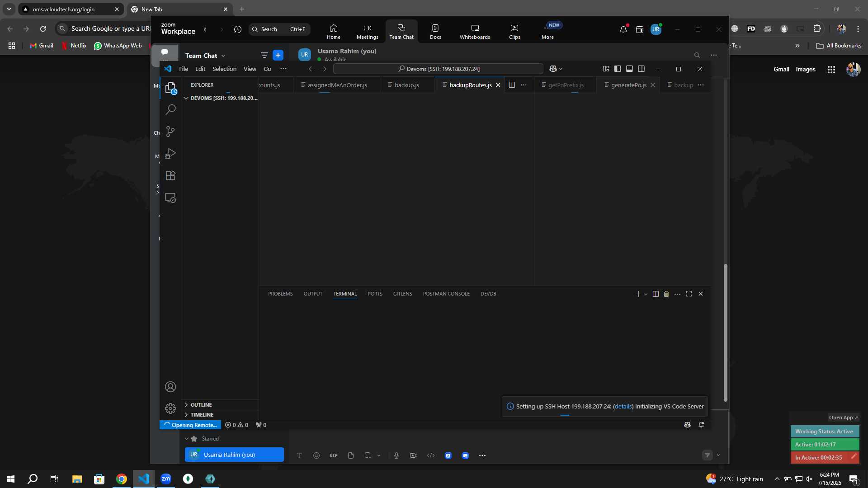Image resolution: width=868 pixels, height=488 pixels.
Task: Close the generatePo.js tab
Action: point(653,85)
